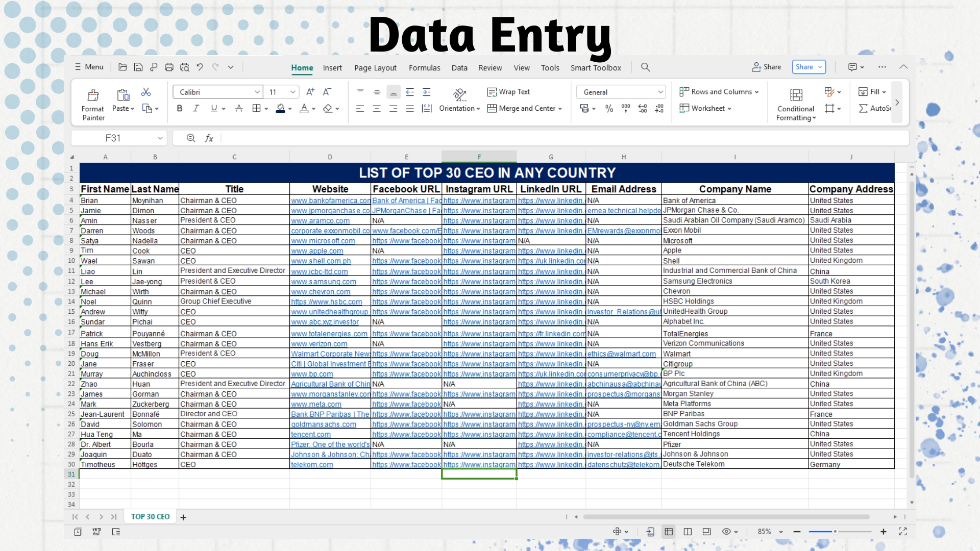Switch to the Page Layout tab

pyautogui.click(x=375, y=68)
